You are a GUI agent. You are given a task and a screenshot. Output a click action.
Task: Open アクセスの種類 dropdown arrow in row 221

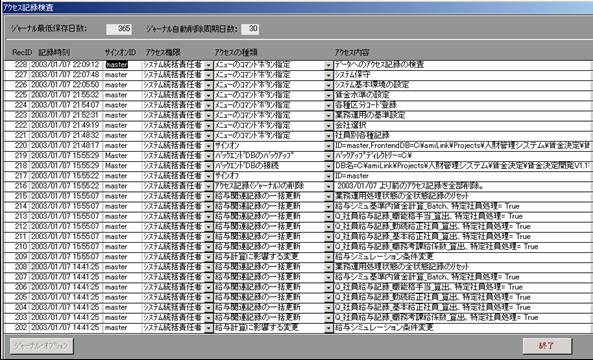[x=328, y=136]
